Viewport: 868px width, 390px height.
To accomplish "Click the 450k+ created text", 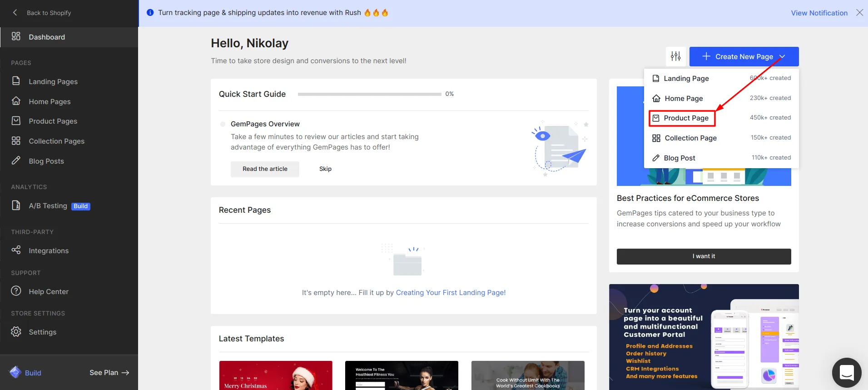I will tap(770, 117).
